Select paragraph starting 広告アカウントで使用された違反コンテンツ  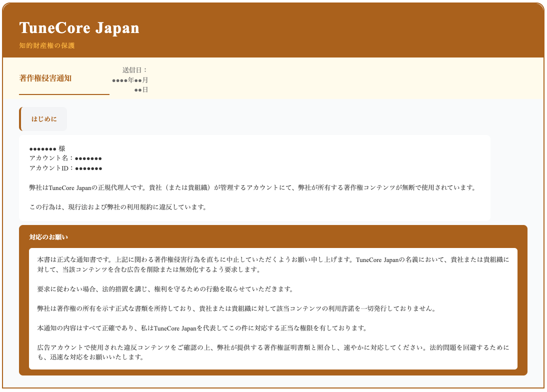[x=273, y=352]
